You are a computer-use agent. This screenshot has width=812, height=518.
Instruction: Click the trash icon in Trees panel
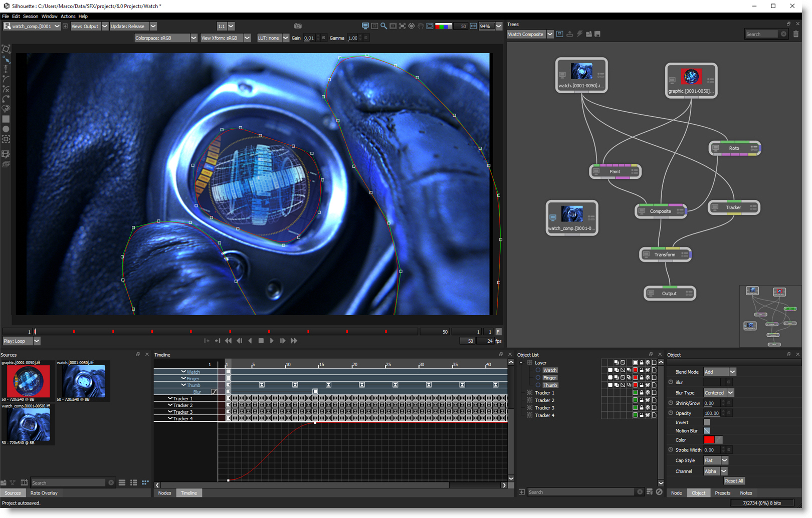(x=795, y=34)
